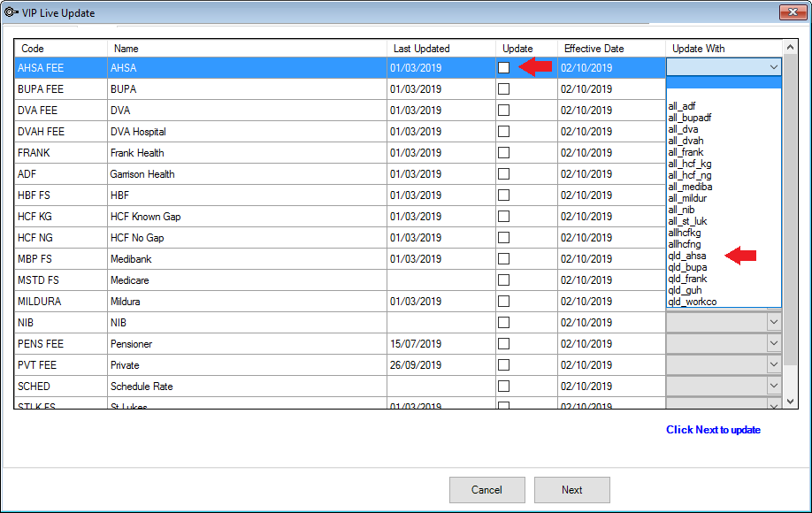Close the VIP Live Update window
Image resolution: width=812 pixels, height=513 pixels.
(x=793, y=12)
